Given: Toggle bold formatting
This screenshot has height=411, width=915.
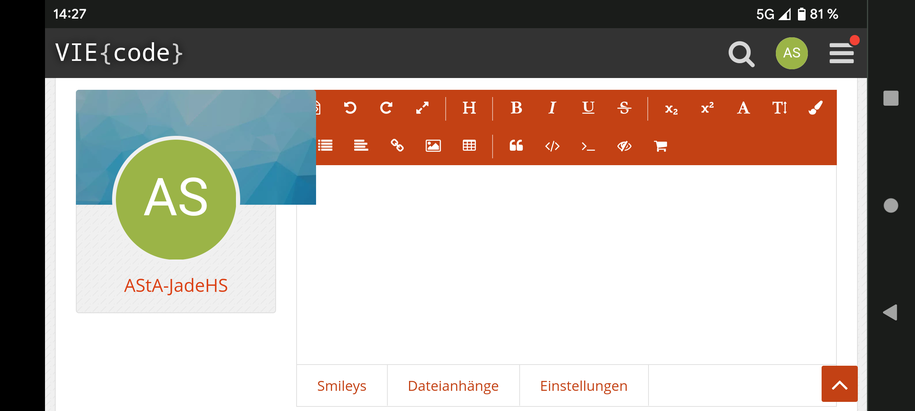Looking at the screenshot, I should point(516,108).
